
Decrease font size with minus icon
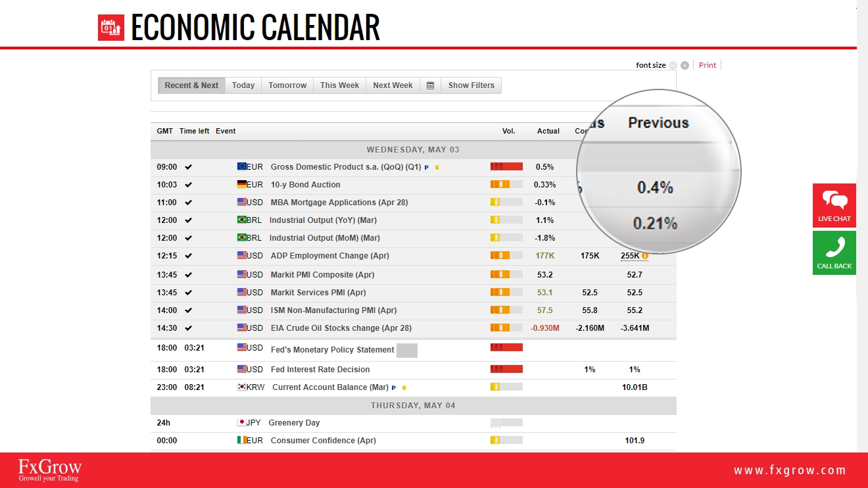tap(673, 66)
